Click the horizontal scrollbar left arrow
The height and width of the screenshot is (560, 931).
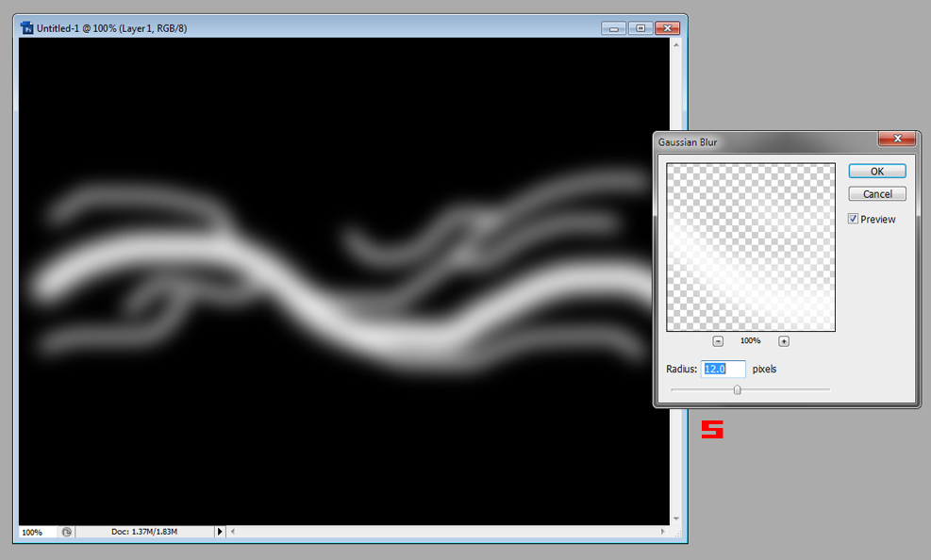tap(233, 532)
